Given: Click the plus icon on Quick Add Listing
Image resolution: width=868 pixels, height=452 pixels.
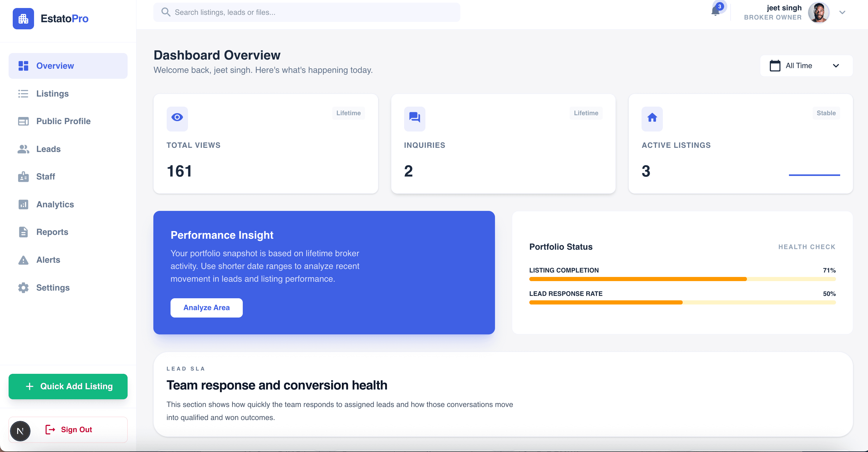Looking at the screenshot, I should (x=30, y=386).
